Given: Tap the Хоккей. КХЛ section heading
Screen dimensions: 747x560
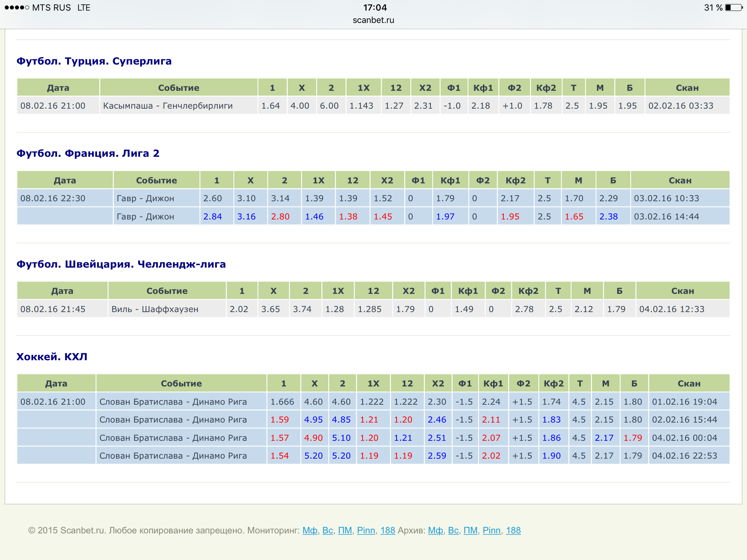Looking at the screenshot, I should pos(52,357).
